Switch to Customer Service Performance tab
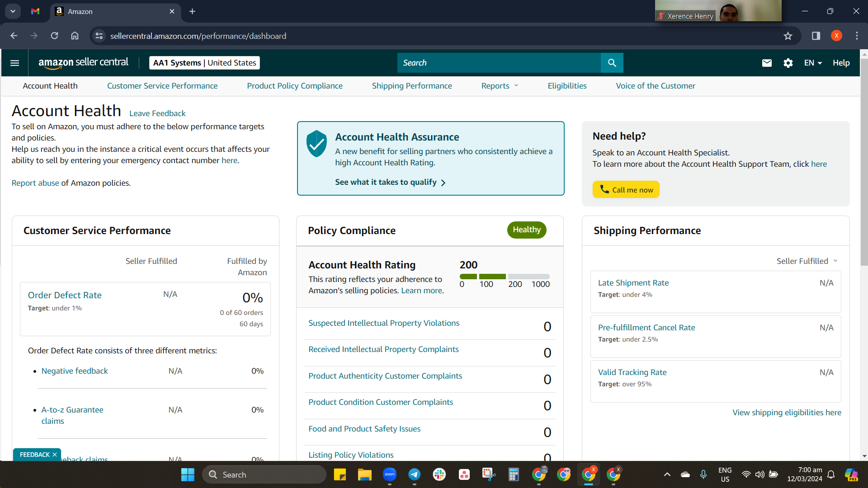868x488 pixels. [x=162, y=86]
